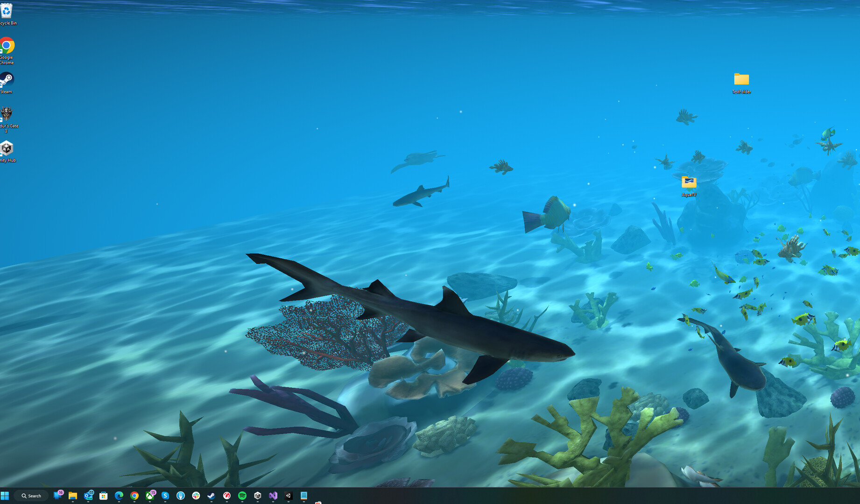The width and height of the screenshot is (860, 504).
Task: Click the Windows Start button
Action: pos(5,496)
